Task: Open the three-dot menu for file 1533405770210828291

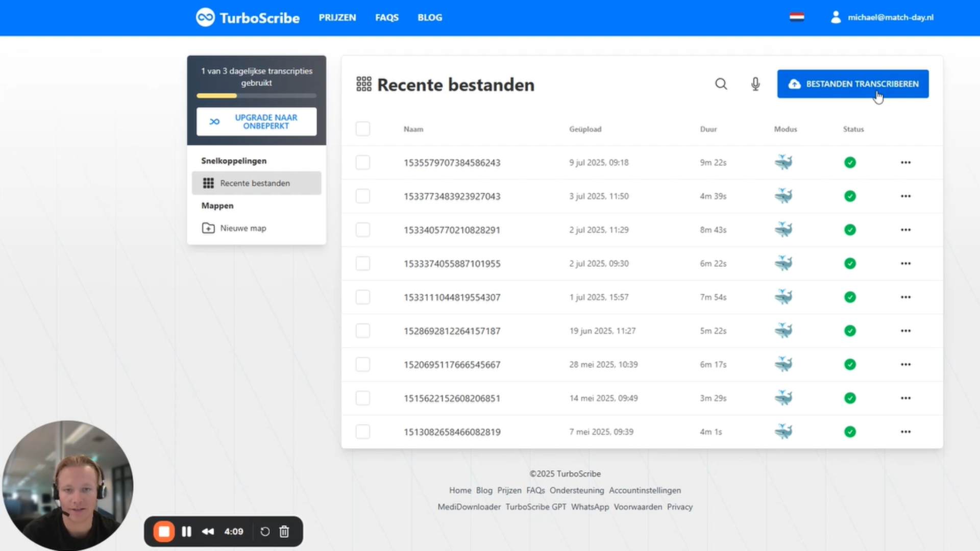Action: 905,230
